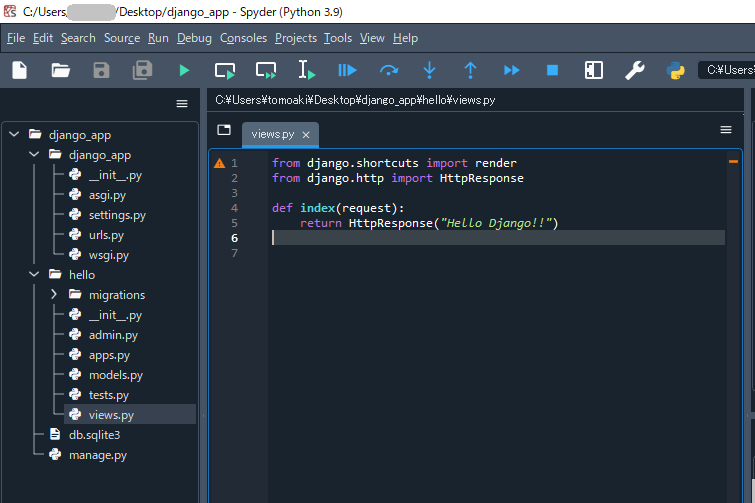Collapse the hello folder
Screen dimensions: 755x503
tap(34, 274)
